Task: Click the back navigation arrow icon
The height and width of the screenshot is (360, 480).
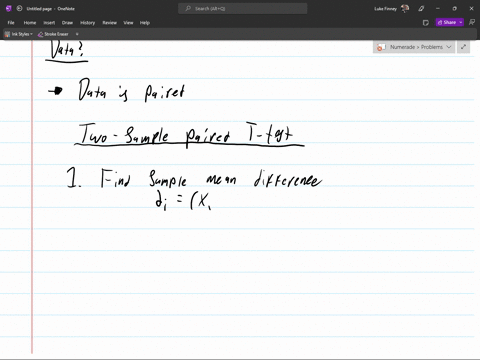Action: 19,9
